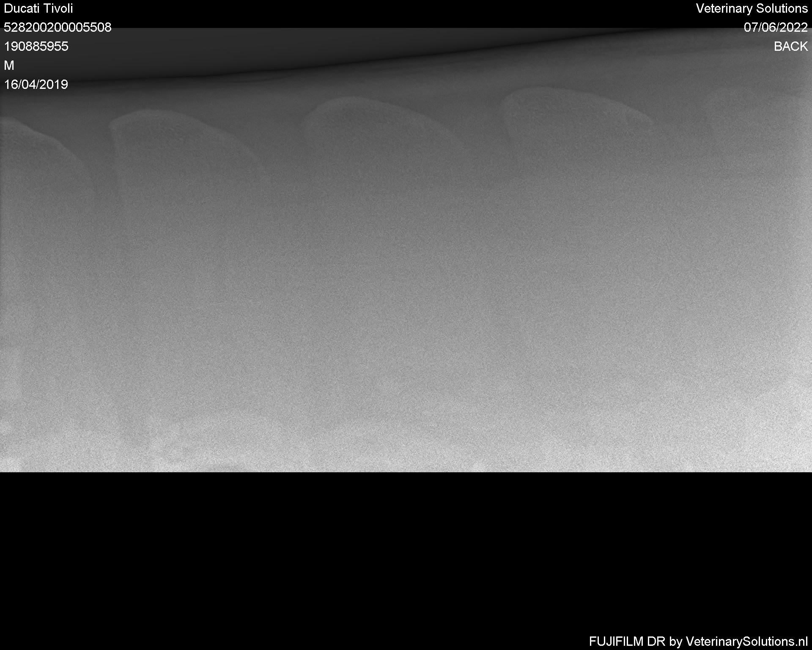Click the 'FUJIFILM DR by VeterinarySolutions.nl' footer

pyautogui.click(x=698, y=642)
